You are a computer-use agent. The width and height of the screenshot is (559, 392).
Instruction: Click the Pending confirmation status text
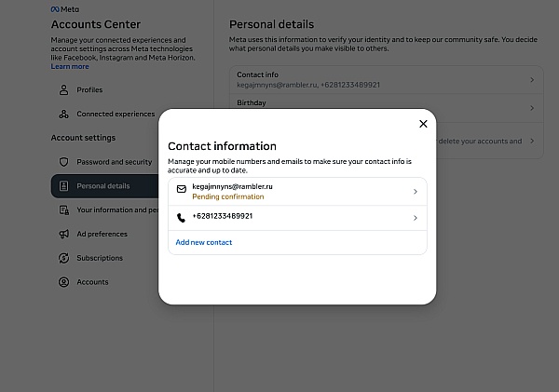[x=228, y=196]
